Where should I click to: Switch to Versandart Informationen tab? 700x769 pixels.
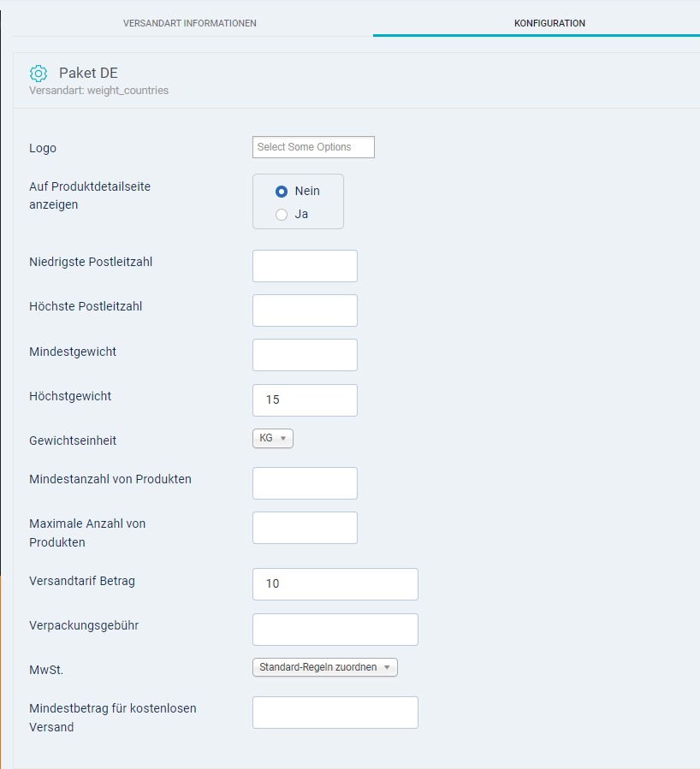(x=190, y=23)
